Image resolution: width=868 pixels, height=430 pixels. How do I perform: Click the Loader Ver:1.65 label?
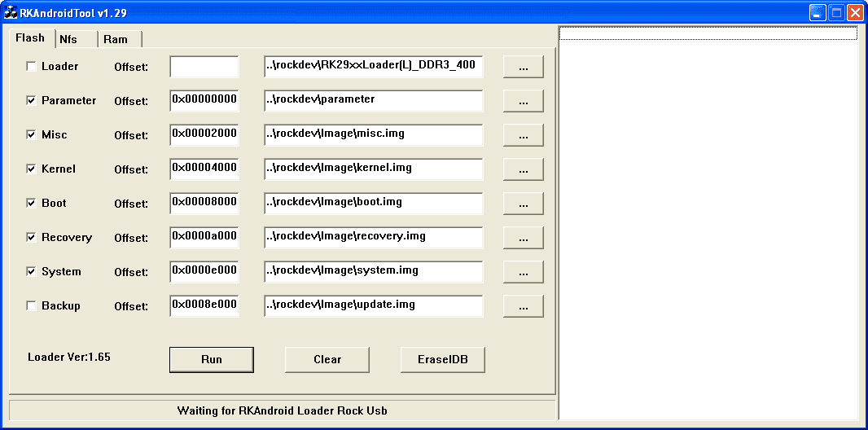coord(69,357)
